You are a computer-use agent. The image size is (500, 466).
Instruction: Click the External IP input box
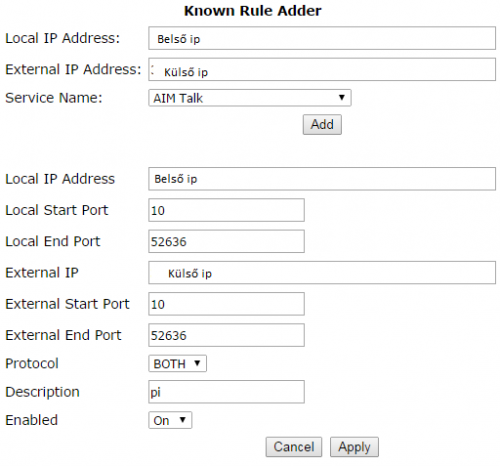coord(322,273)
